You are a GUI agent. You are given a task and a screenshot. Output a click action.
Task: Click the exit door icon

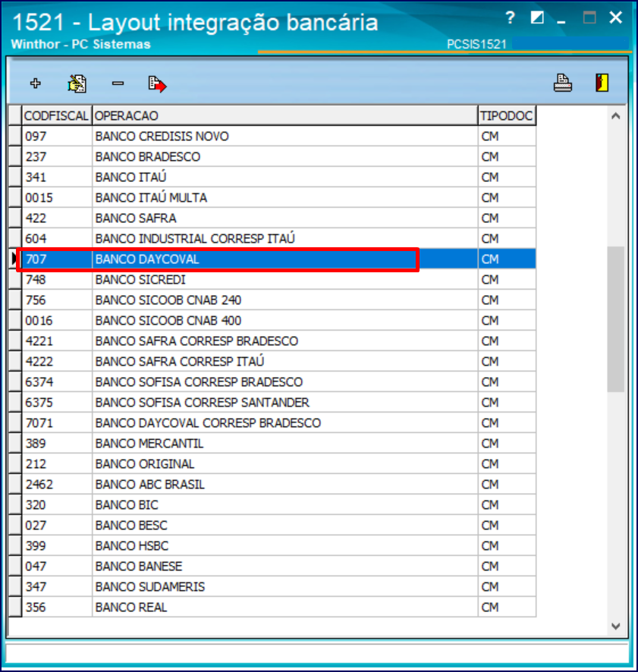click(602, 83)
